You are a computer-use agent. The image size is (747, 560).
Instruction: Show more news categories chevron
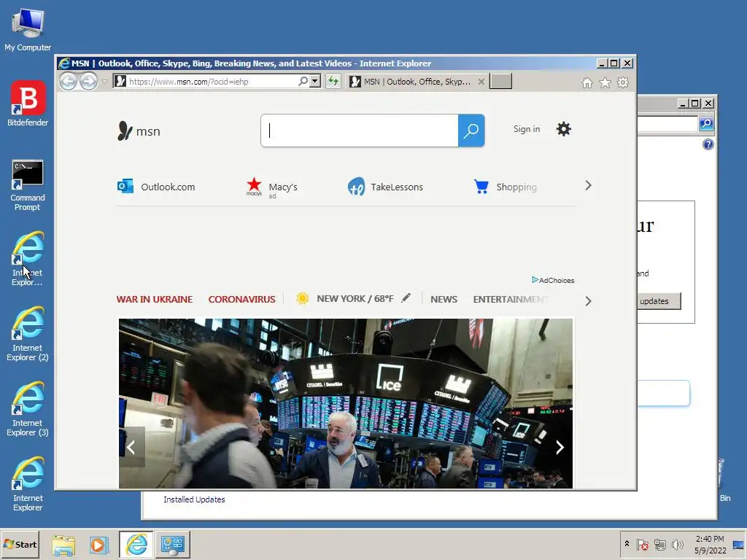588,301
